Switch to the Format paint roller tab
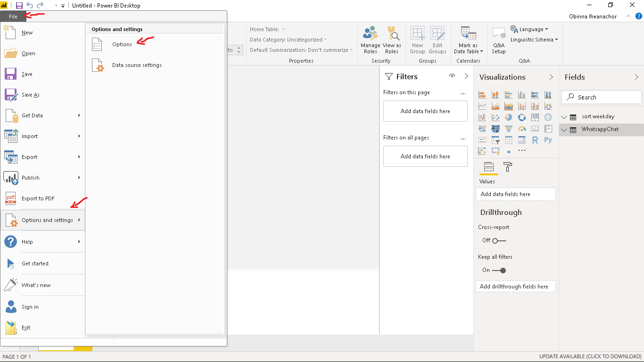The image size is (644, 362). [508, 167]
